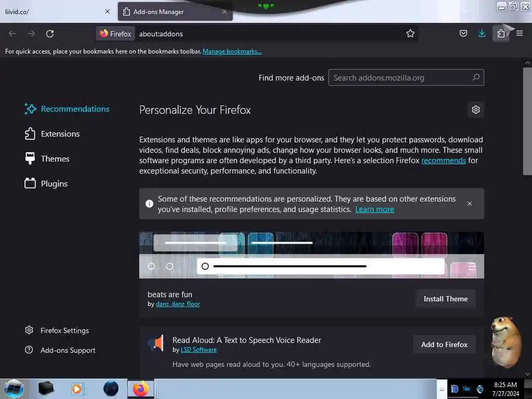Install the beats are fun theme

pyautogui.click(x=445, y=299)
